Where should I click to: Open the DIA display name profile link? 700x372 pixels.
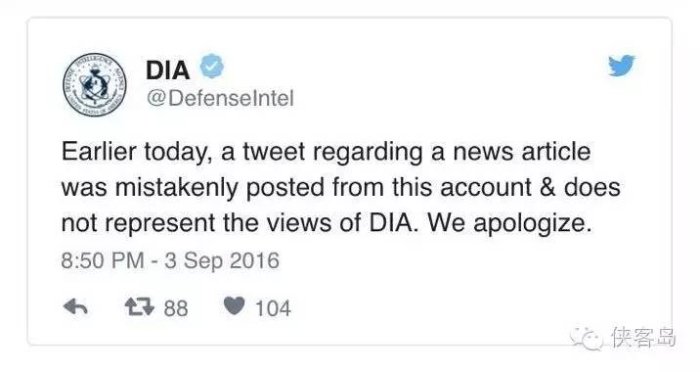(x=168, y=71)
